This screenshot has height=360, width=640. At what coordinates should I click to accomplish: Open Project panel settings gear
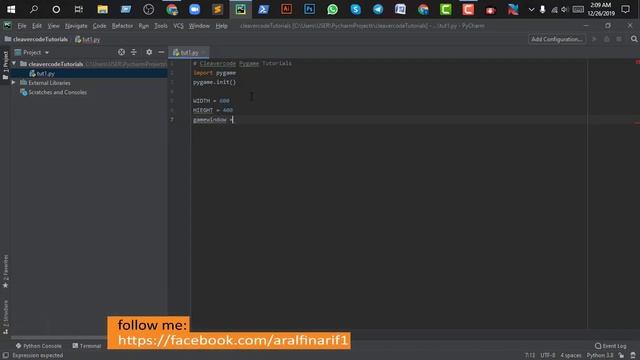click(x=149, y=52)
